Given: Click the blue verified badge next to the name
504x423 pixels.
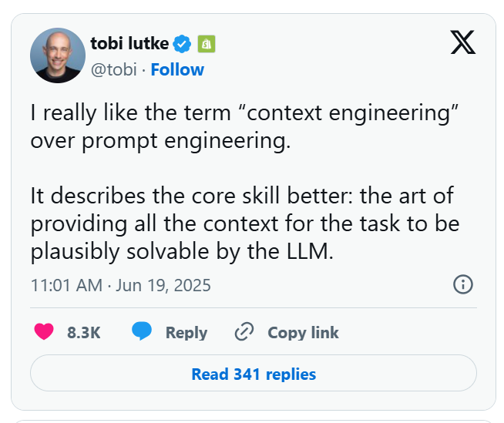Looking at the screenshot, I should click(183, 43).
